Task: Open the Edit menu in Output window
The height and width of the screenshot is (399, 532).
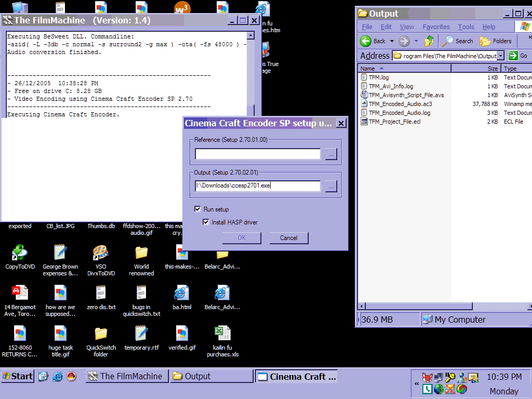Action: click(x=386, y=27)
